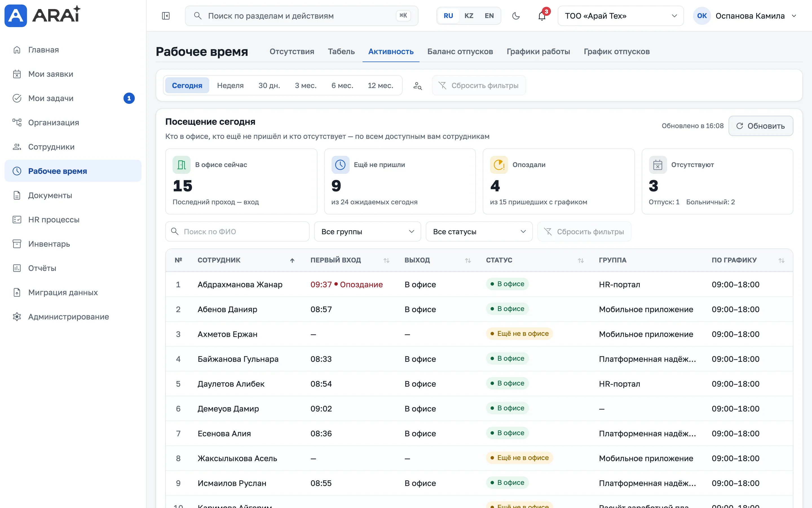The height and width of the screenshot is (508, 812).
Task: Sort table by Первый вход
Action: [386, 260]
